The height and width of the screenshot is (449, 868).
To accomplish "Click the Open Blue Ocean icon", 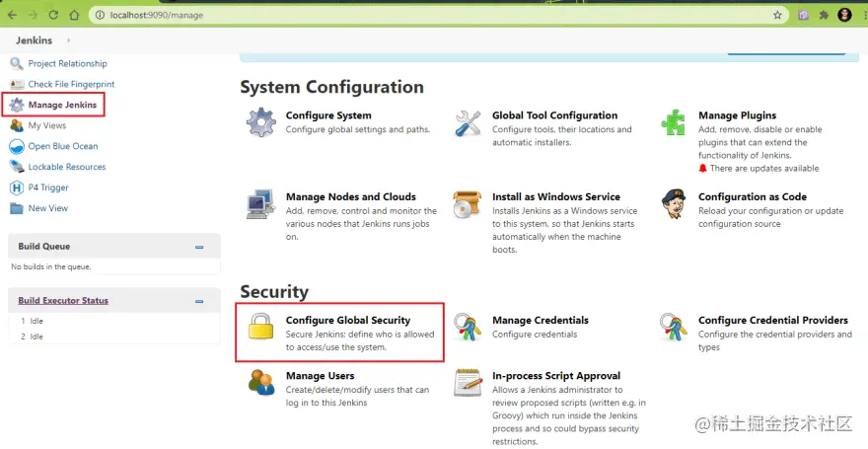I will coord(17,146).
